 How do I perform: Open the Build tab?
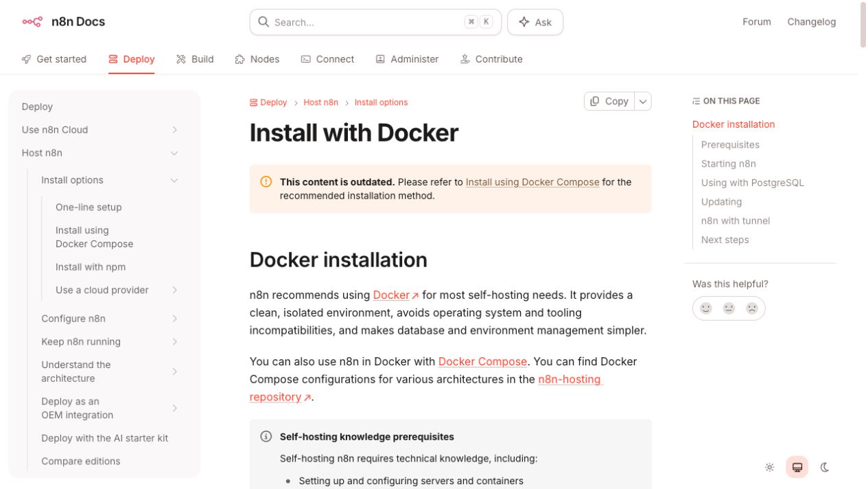(x=195, y=59)
